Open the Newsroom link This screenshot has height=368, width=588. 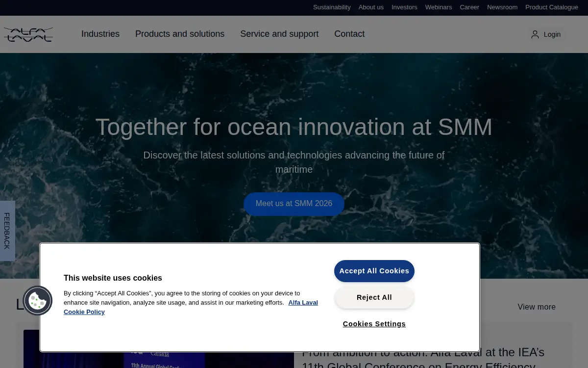tap(502, 7)
